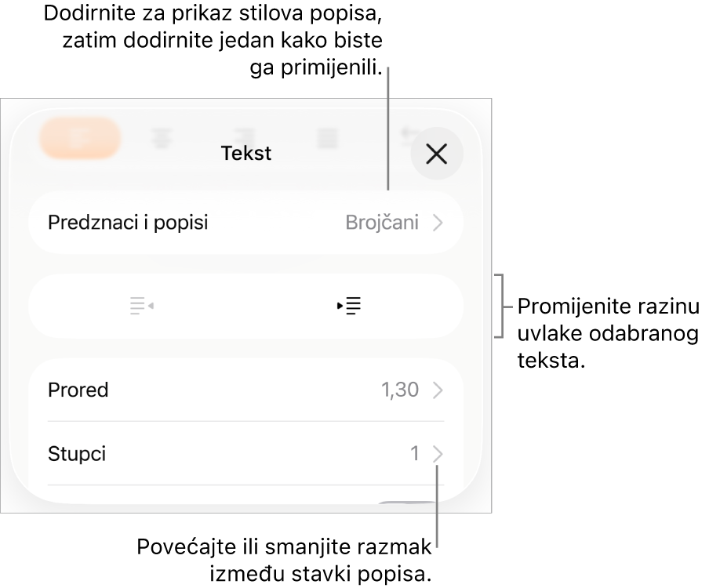Expand chevron beside Brojčani

tap(438, 223)
